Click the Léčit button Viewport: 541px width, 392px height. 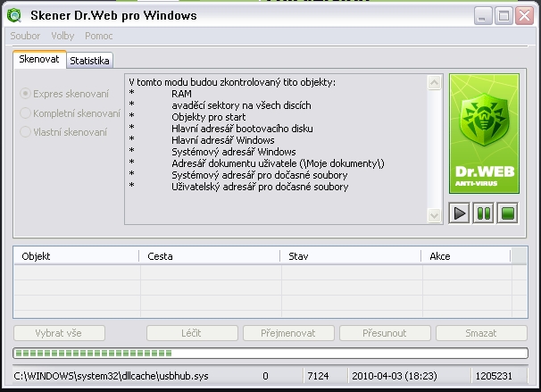[192, 333]
